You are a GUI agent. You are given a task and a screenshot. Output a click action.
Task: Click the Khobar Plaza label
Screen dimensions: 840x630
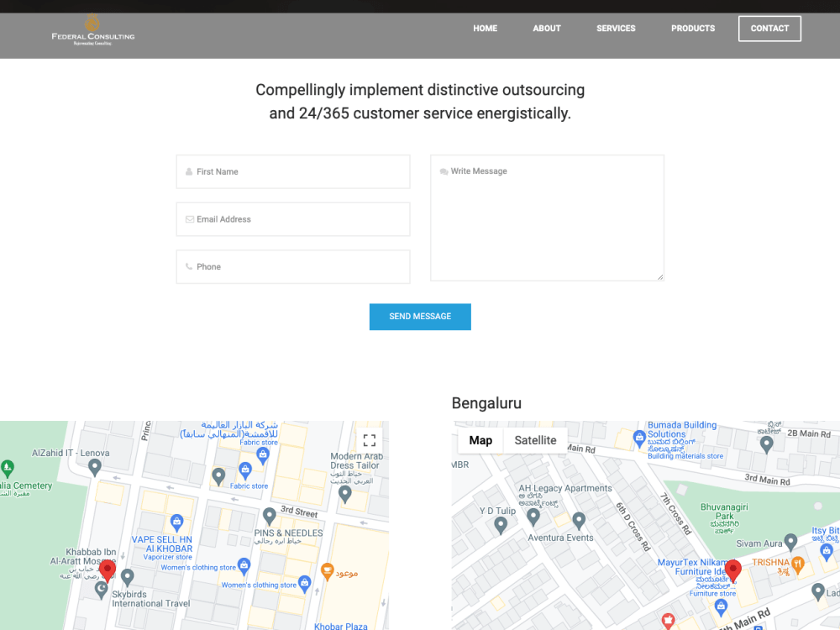(x=341, y=626)
